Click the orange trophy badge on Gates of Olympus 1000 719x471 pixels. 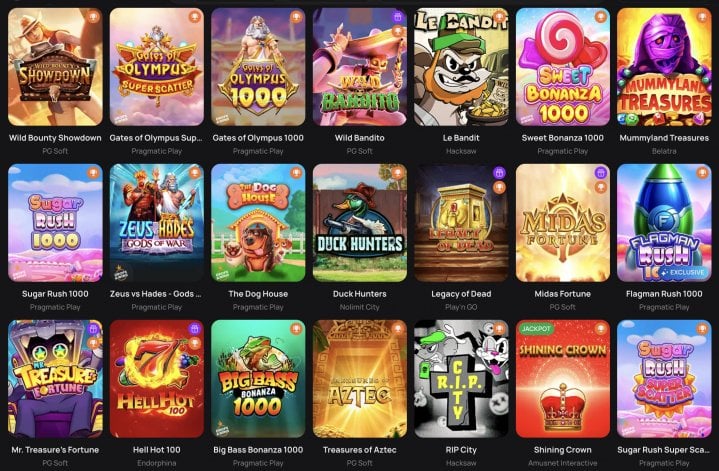296,17
